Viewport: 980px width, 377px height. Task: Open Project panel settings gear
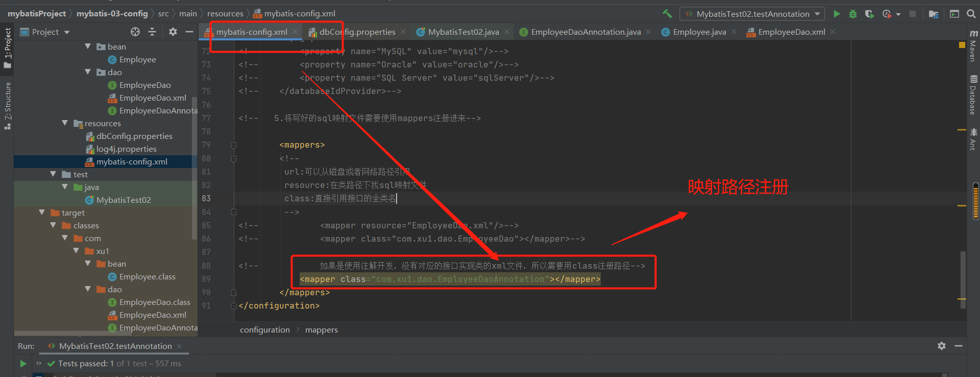point(173,32)
